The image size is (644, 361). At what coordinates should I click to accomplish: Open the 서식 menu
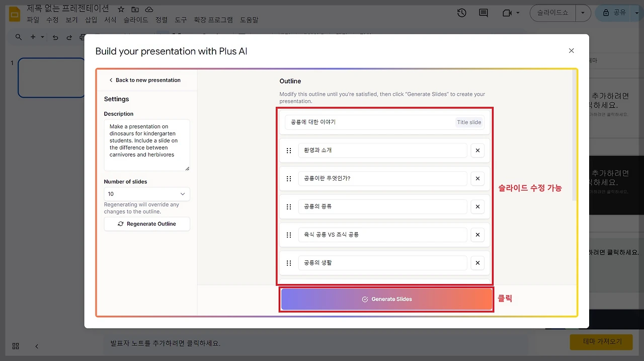[x=110, y=20]
